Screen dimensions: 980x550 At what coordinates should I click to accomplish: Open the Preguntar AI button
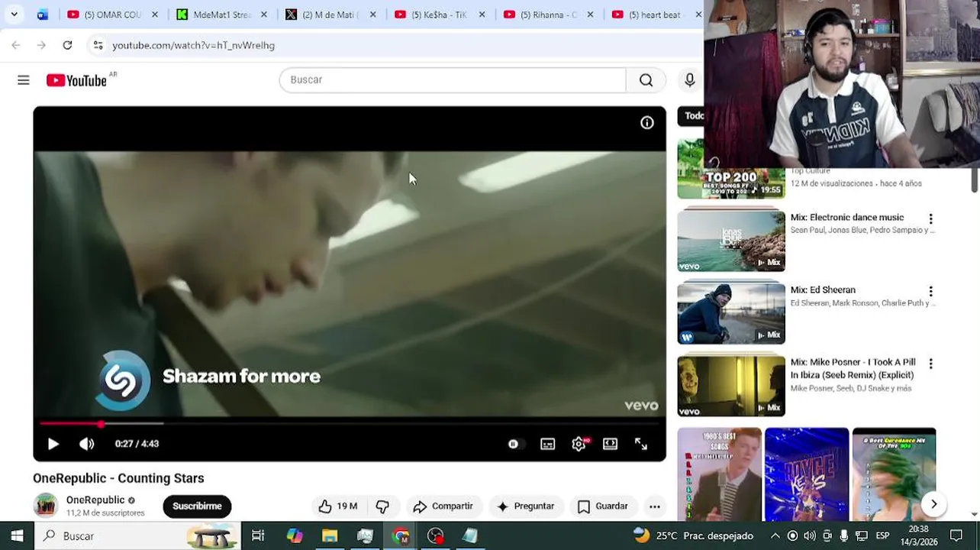[525, 506]
